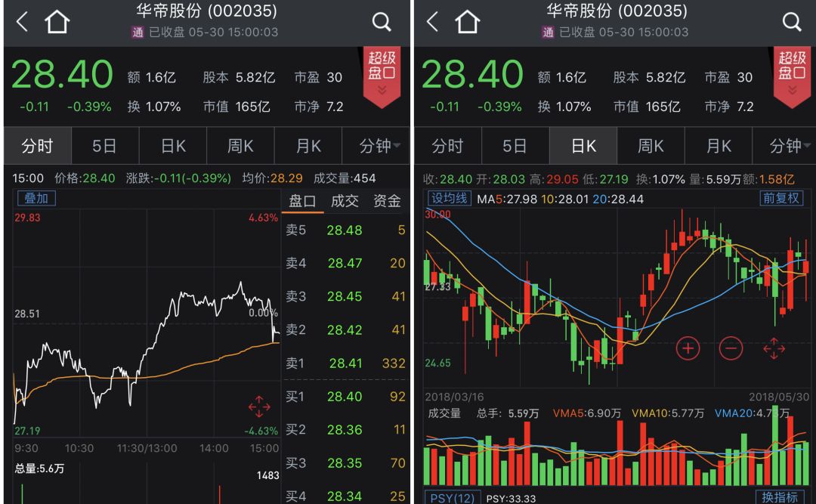Viewport: 816px width, 504px height.
Task: Zoom out K-line chart with minus icon
Action: [x=731, y=348]
